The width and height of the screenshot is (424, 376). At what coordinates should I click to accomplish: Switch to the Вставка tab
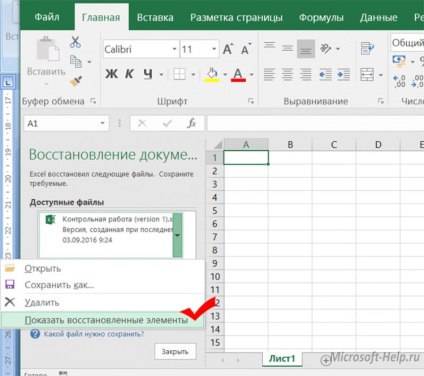click(155, 17)
